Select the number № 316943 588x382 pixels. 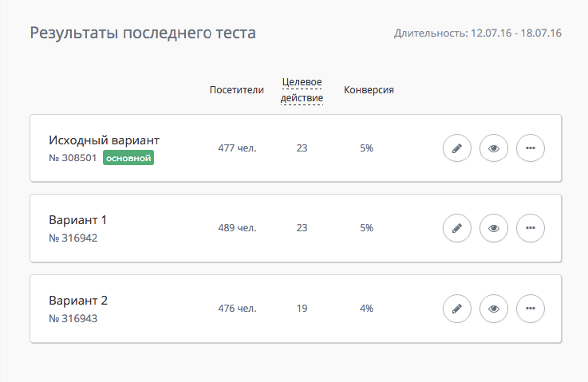pos(73,319)
